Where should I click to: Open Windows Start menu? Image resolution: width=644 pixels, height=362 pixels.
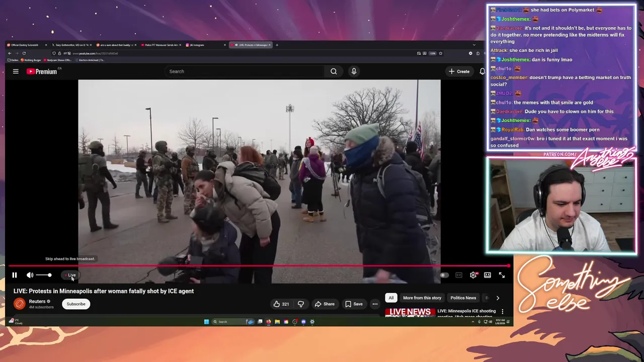(206, 322)
